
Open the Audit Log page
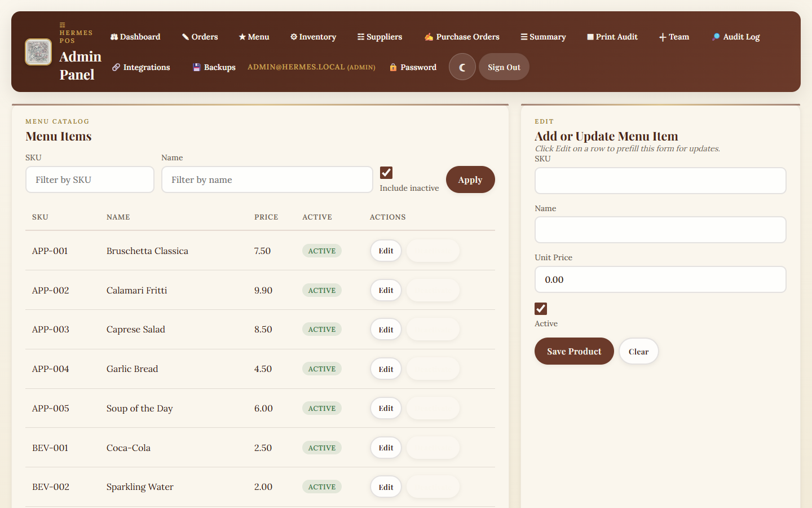736,37
